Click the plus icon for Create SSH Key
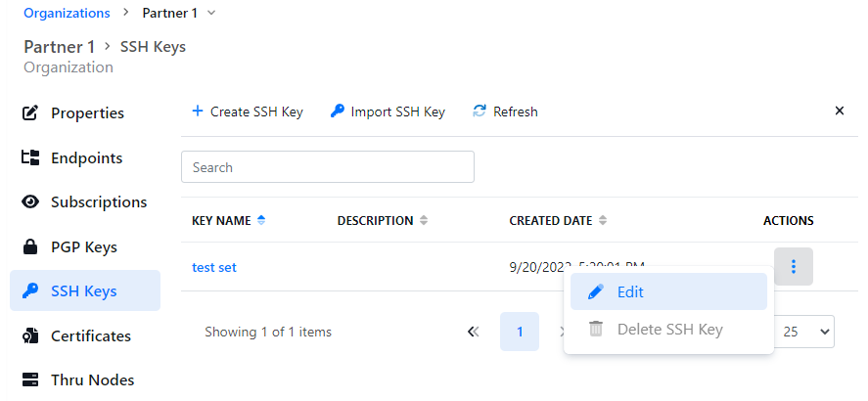This screenshot has height=401, width=868. coord(197,111)
